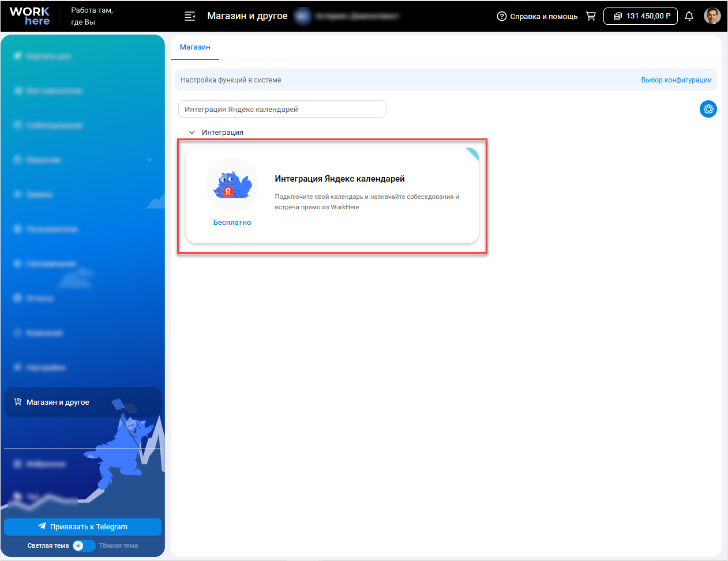This screenshot has height=561, width=728.
Task: Open Справка и помощь
Action: pyautogui.click(x=537, y=16)
